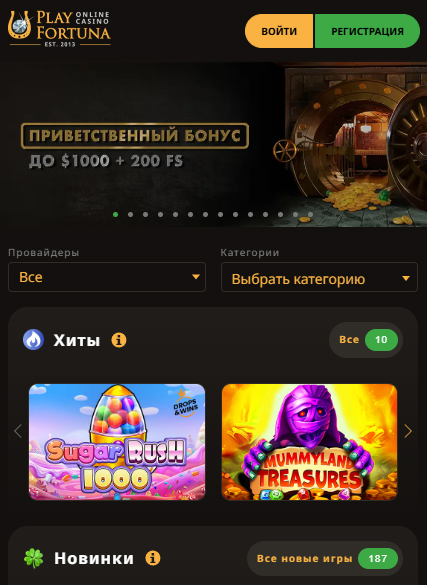Go to previous games with left arrow
The width and height of the screenshot is (427, 585).
tap(18, 431)
